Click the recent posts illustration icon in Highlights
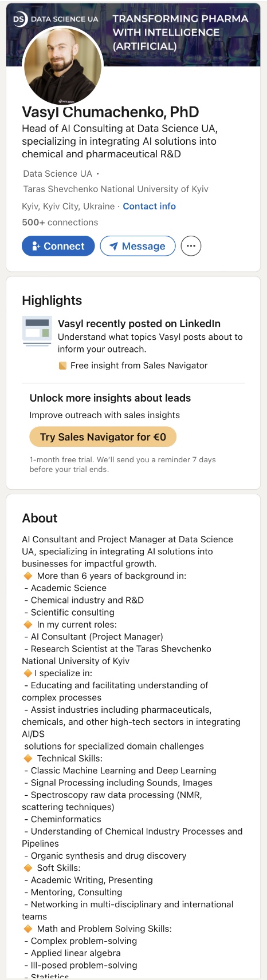The width and height of the screenshot is (267, 980). [x=37, y=331]
